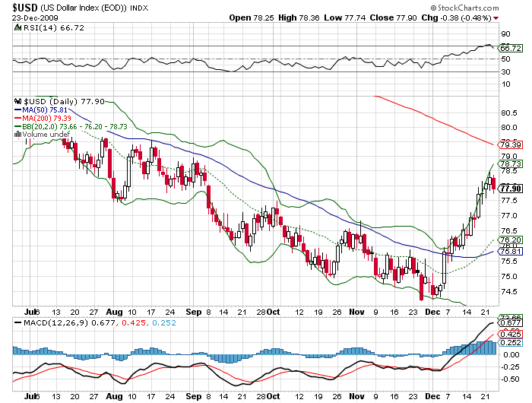Click the candlestick icon beside $USD (Daily)
Screen dimensions: 532x403
point(18,102)
